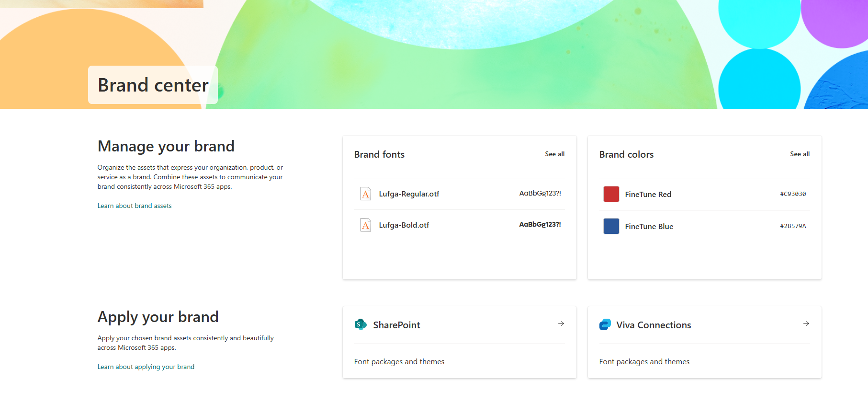This screenshot has width=868, height=404.
Task: Click the SharePoint card title
Action: click(396, 325)
